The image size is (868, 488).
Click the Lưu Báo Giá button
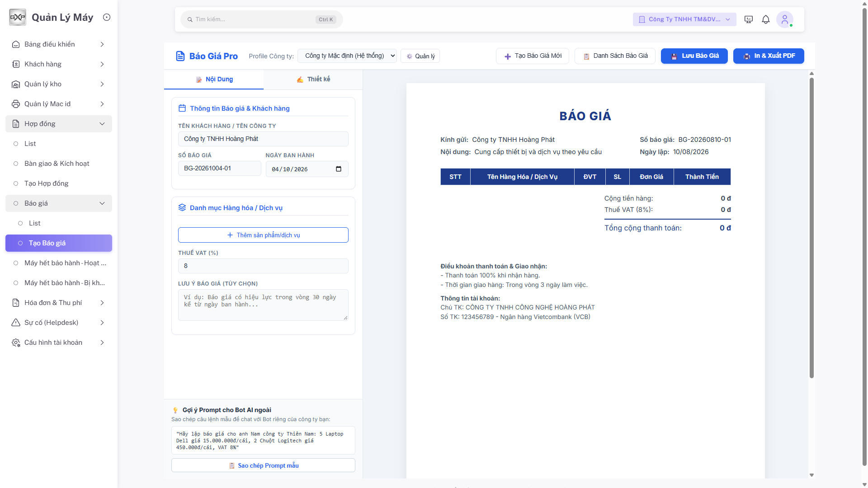click(x=694, y=56)
